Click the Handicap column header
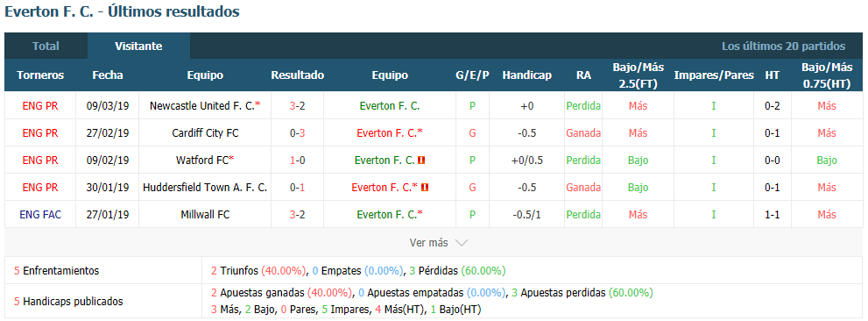 click(x=527, y=75)
